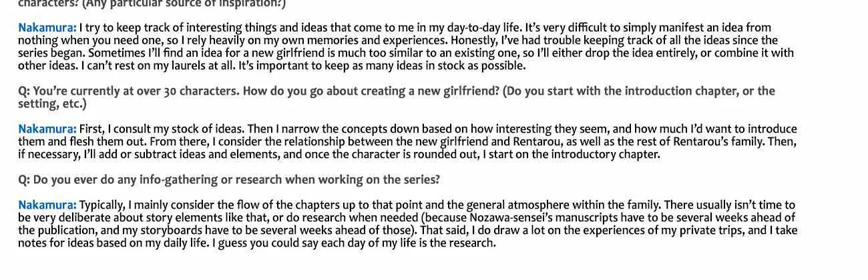Click the phrase "Rentarou's family"

720,141
